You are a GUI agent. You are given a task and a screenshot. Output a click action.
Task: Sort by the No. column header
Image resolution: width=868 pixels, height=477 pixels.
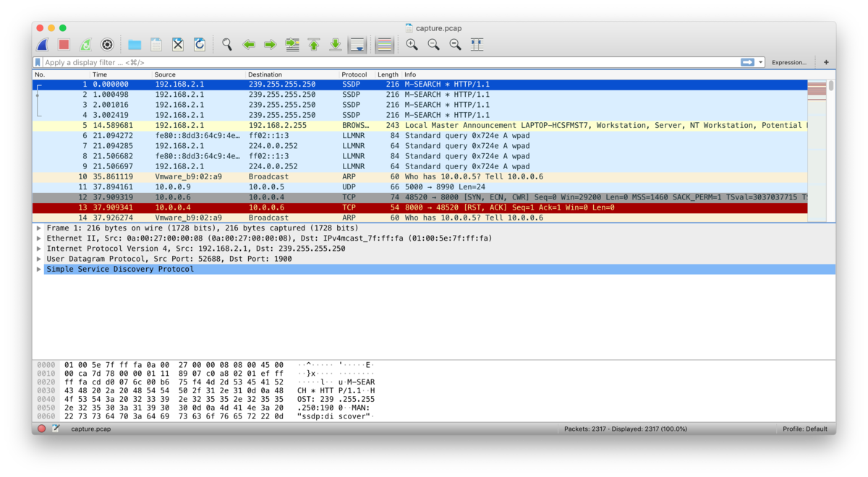coord(61,74)
